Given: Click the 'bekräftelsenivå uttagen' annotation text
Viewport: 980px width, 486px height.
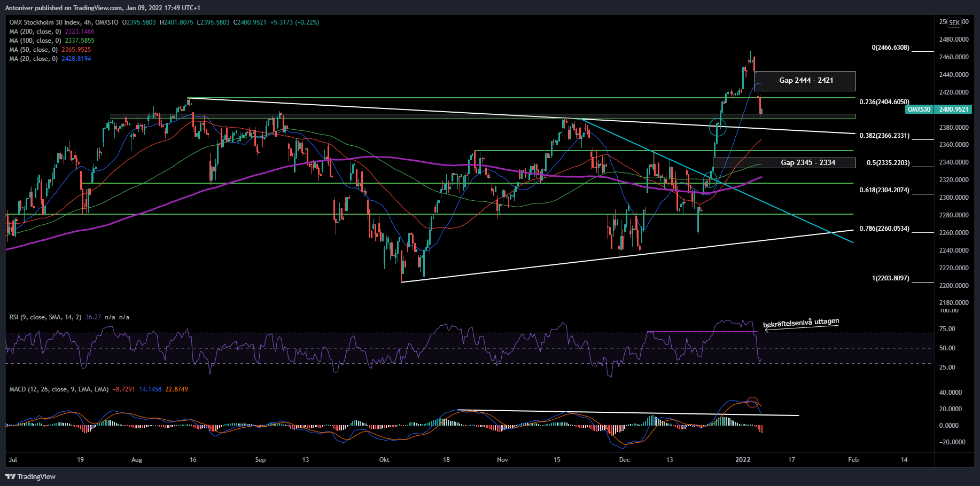Looking at the screenshot, I should [x=801, y=323].
